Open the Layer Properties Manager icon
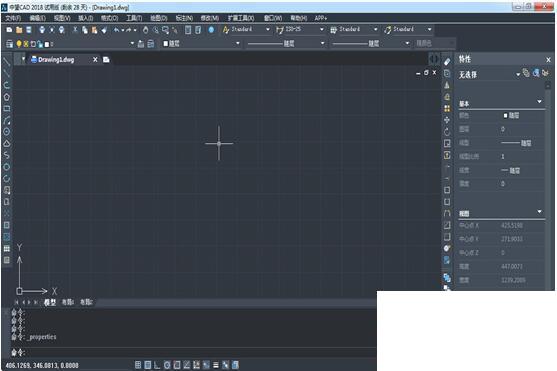Screen dimensions: 557x371 coord(9,44)
